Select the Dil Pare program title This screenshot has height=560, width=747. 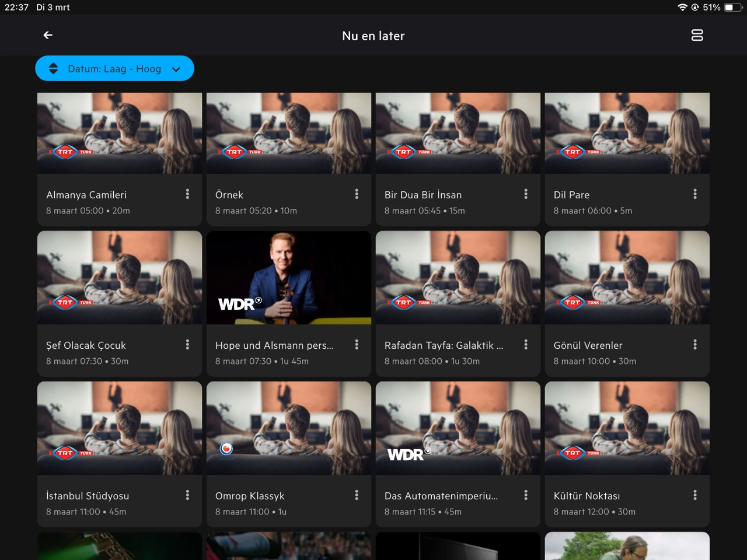tap(571, 195)
